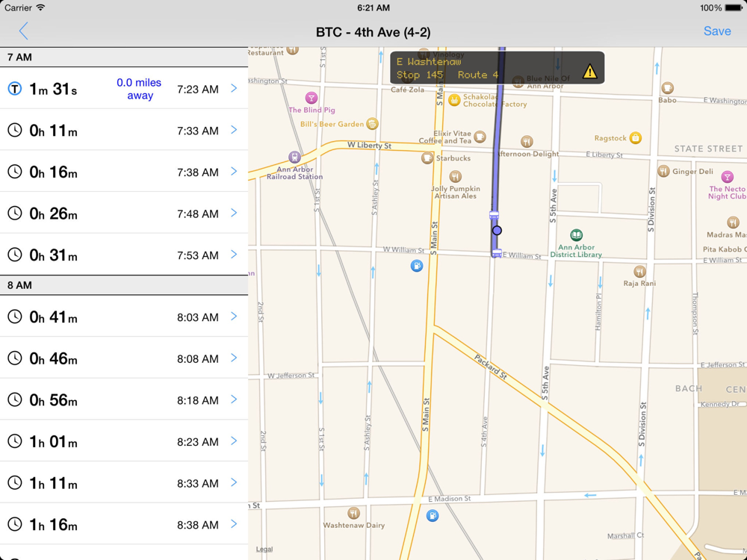Select the blue stop dot on the route line
This screenshot has width=747, height=560.
click(497, 231)
